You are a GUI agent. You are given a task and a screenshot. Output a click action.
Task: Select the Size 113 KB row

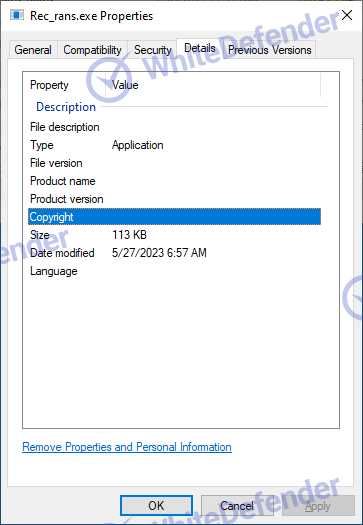point(174,235)
